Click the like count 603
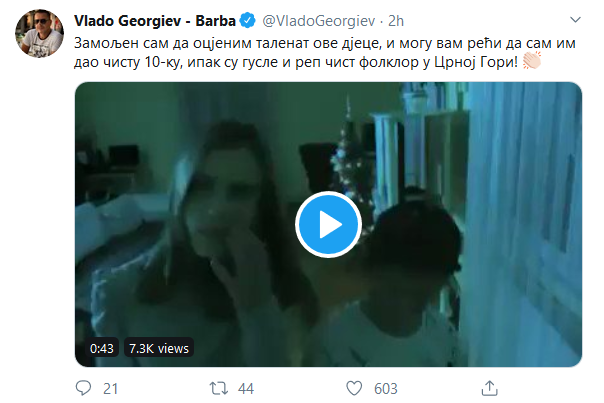 pos(385,388)
